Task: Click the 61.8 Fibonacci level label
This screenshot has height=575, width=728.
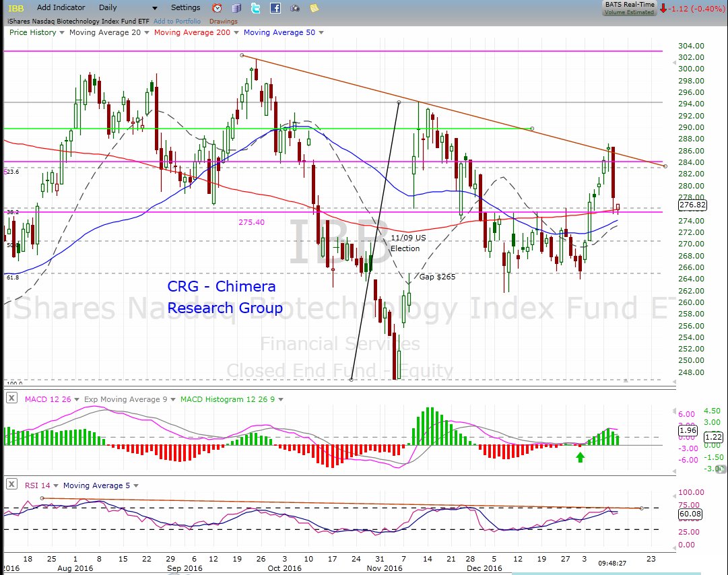Action: (x=13, y=277)
